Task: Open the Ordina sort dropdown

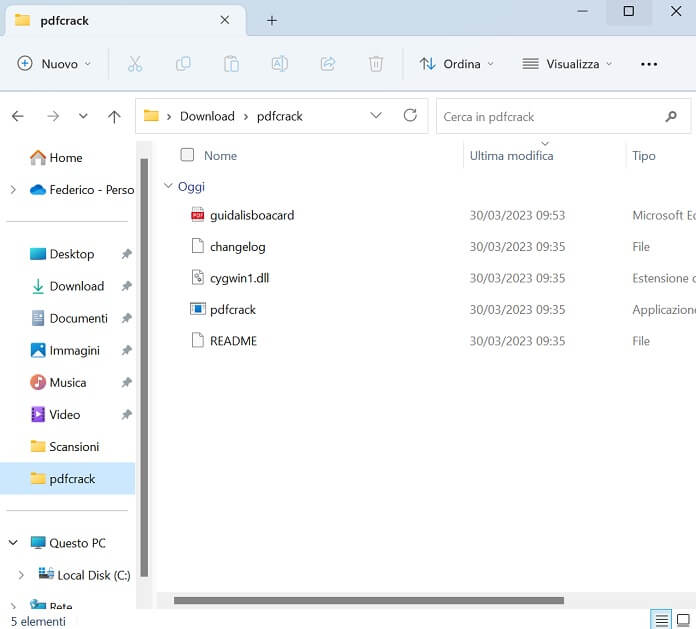Action: click(x=456, y=64)
